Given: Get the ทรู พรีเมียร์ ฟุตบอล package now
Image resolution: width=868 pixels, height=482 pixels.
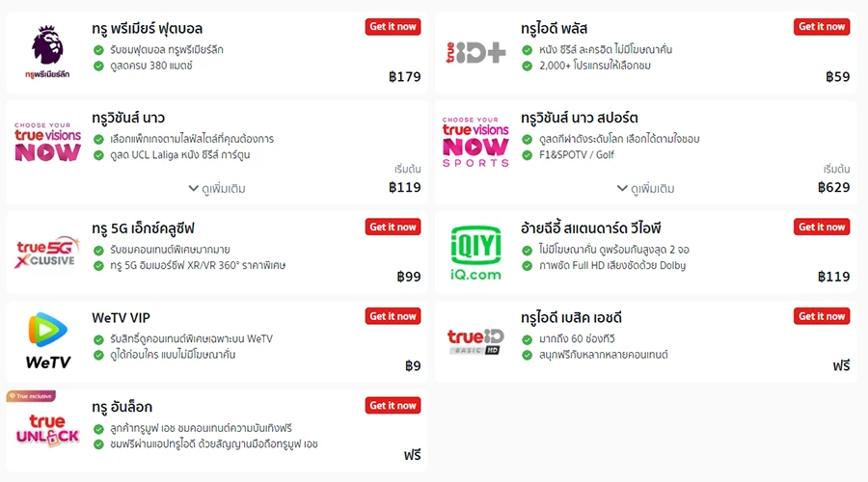Looking at the screenshot, I should (x=393, y=27).
